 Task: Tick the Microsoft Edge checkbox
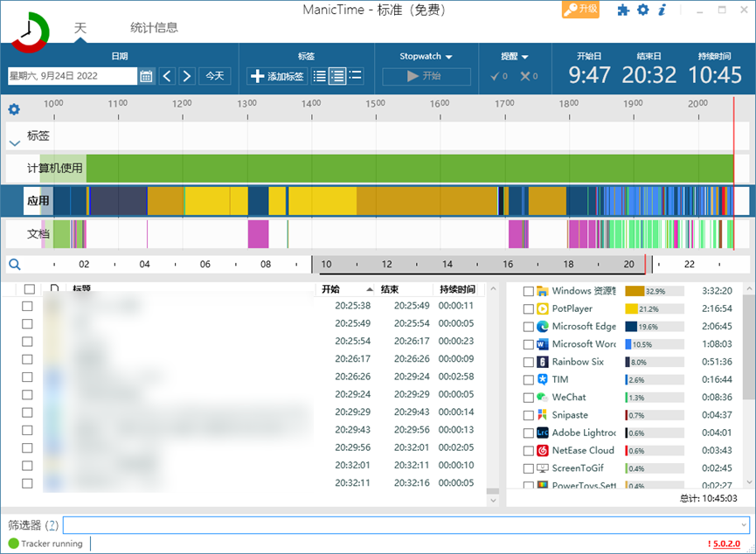pos(529,327)
